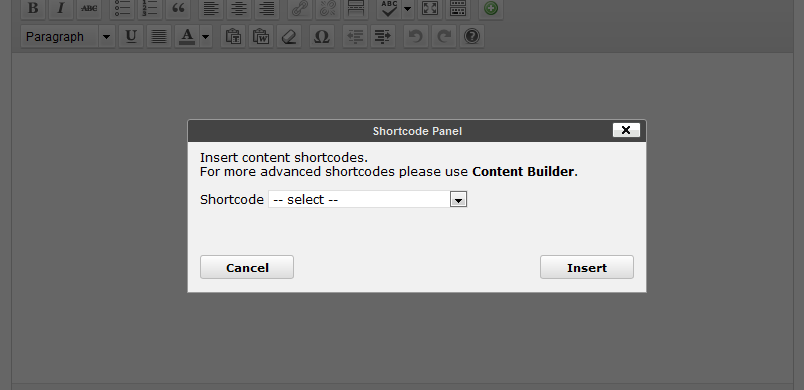Click the text color A swatch
Viewport: 804px width, 390px height.
tap(187, 36)
